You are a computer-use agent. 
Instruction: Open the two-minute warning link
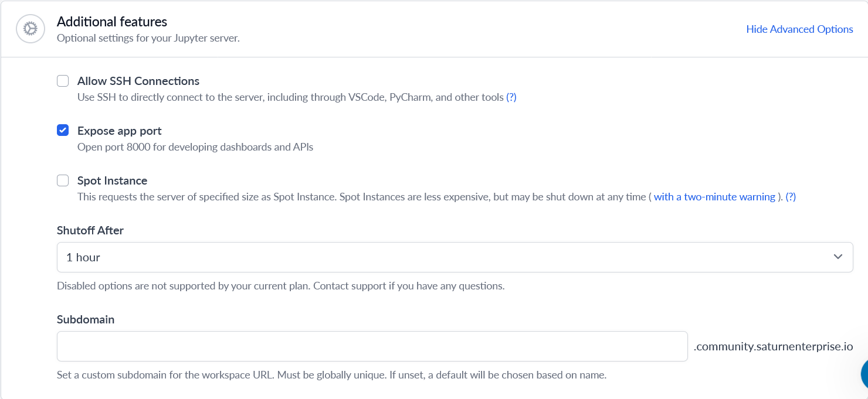tap(714, 197)
